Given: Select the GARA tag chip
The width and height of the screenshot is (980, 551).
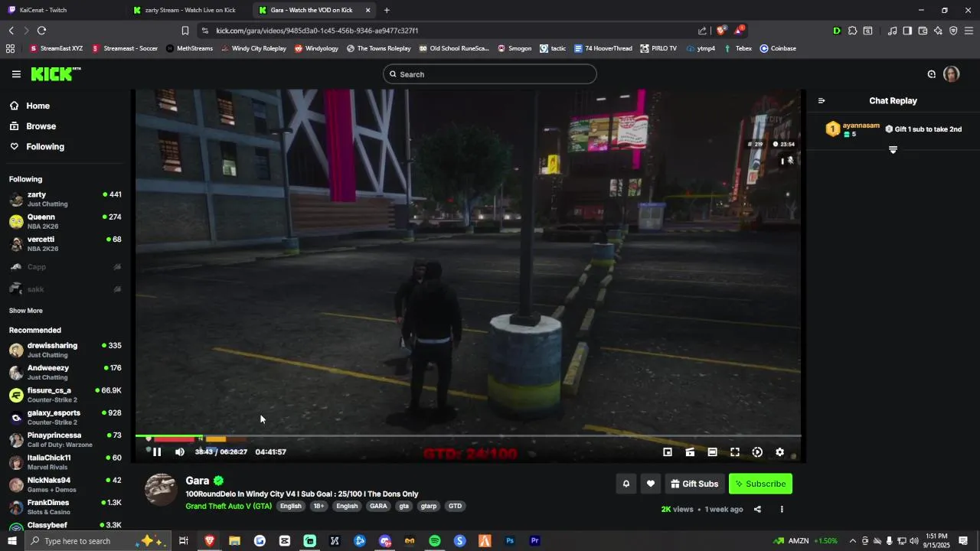Looking at the screenshot, I should [378, 506].
